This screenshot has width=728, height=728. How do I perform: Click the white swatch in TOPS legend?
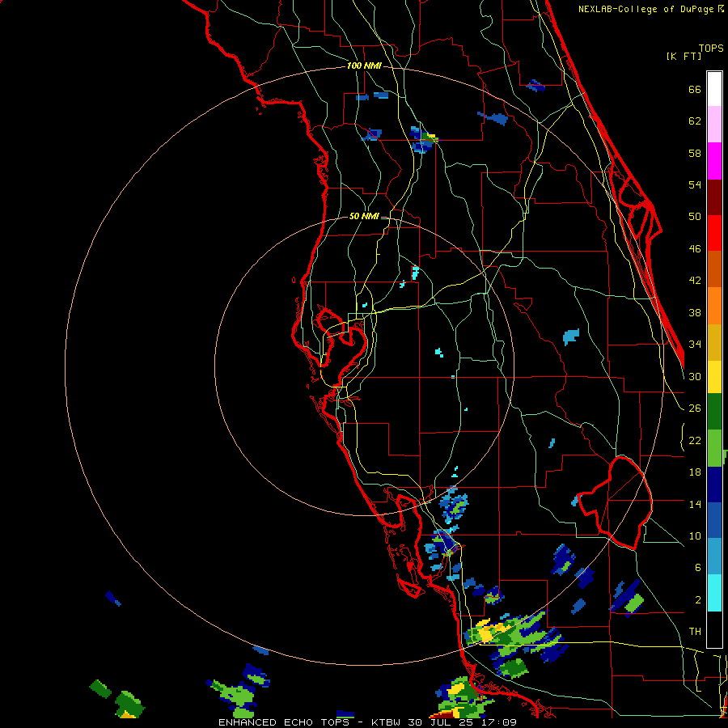(714, 89)
